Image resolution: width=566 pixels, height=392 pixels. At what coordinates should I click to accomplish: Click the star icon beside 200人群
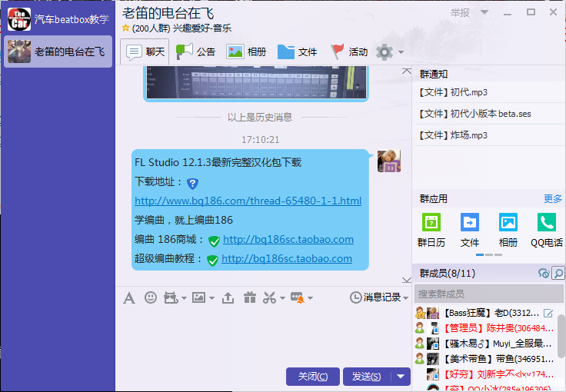(125, 28)
